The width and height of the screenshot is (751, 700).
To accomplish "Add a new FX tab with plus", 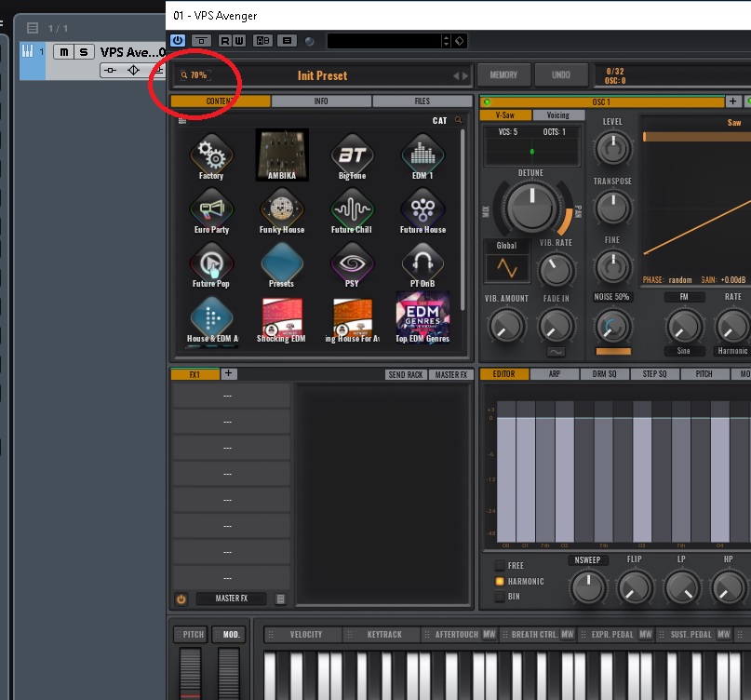I will [228, 373].
